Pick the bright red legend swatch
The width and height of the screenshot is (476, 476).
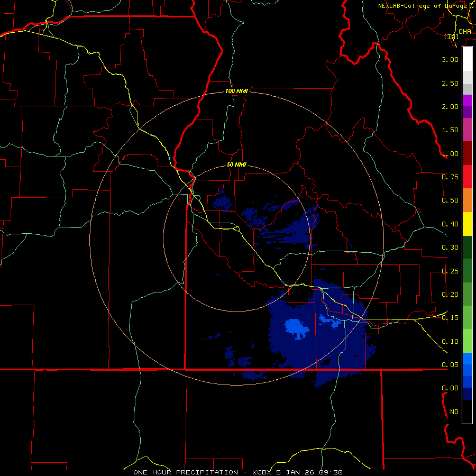(x=467, y=177)
